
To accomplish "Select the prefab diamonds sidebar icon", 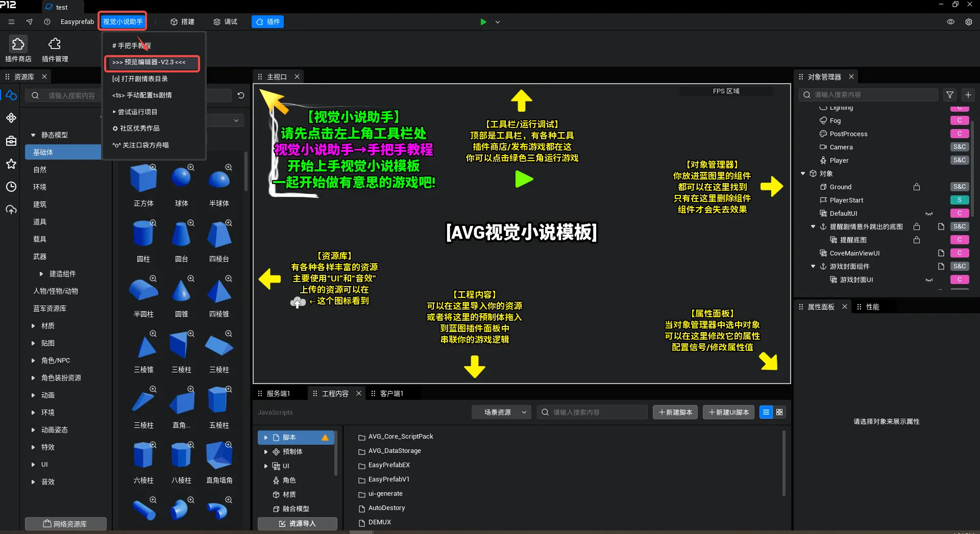I will point(11,118).
